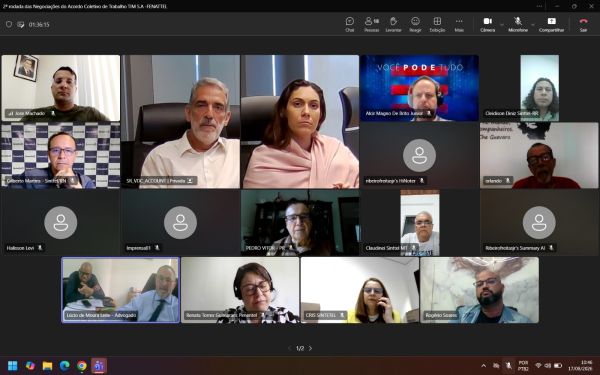Image resolution: width=600 pixels, height=375 pixels.
Task: Select the Rogério Soares video tile
Action: coord(479,290)
